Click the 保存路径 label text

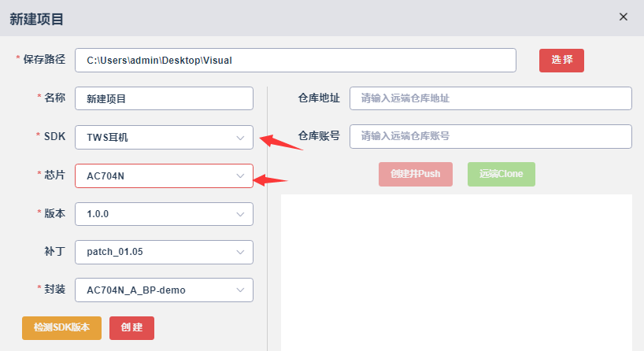44,60
